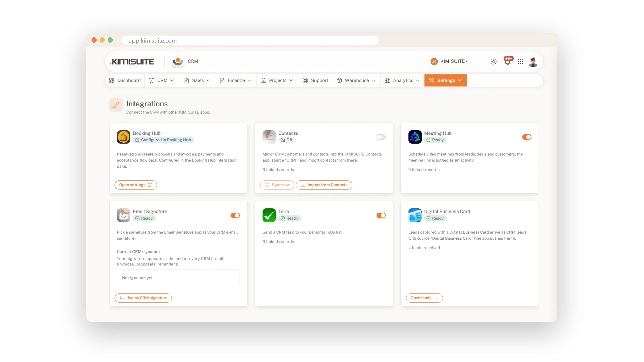The width and height of the screenshot is (644, 362).
Task: Click the Integrations heading
Action: [x=147, y=104]
